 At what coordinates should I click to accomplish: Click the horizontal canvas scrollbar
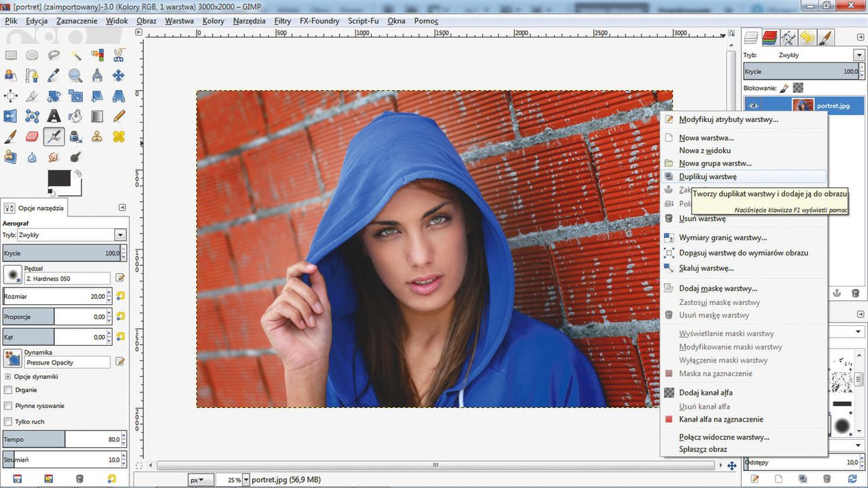click(x=435, y=466)
